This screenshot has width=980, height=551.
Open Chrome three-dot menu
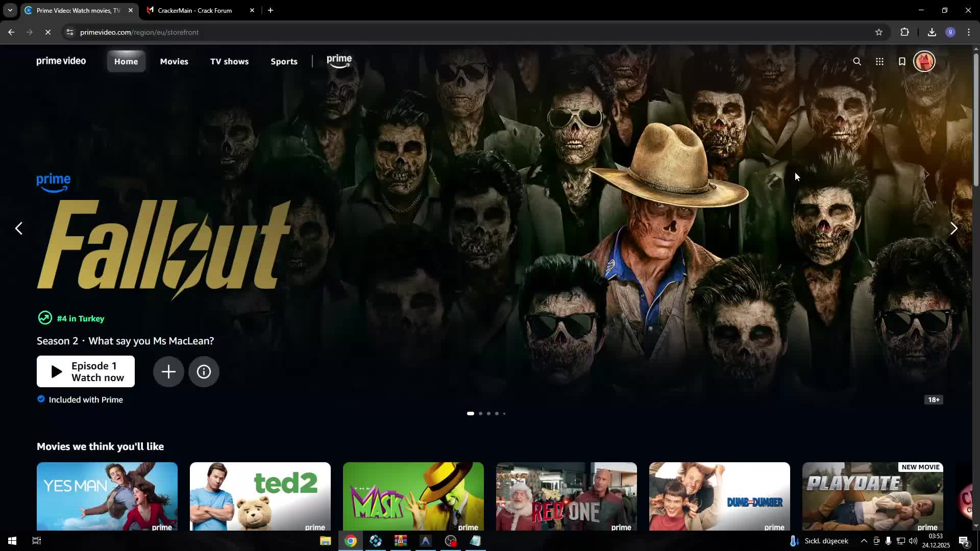click(969, 32)
